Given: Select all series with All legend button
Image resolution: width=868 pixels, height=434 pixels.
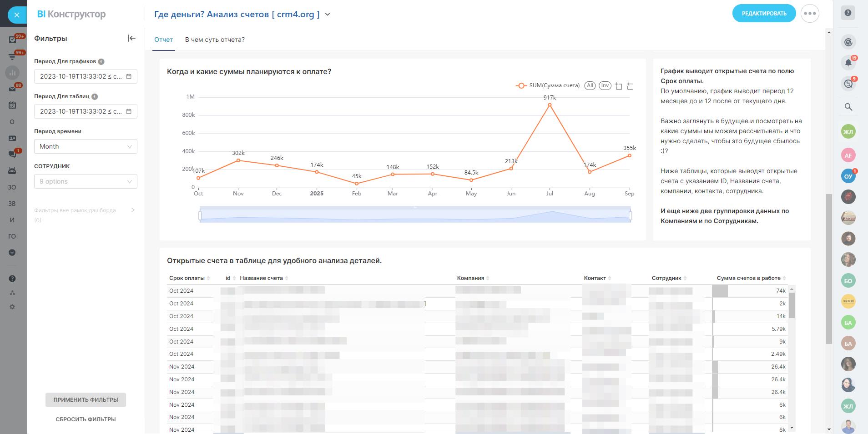Looking at the screenshot, I should click(590, 85).
